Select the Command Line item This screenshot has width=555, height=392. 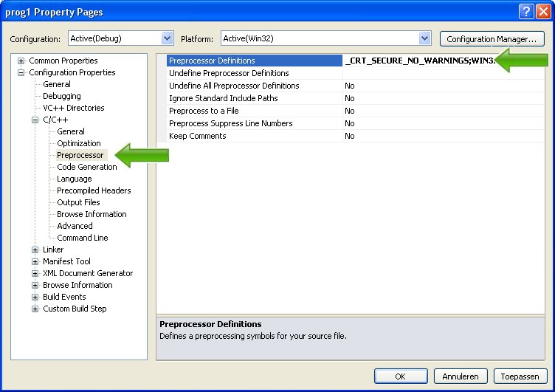coord(83,238)
